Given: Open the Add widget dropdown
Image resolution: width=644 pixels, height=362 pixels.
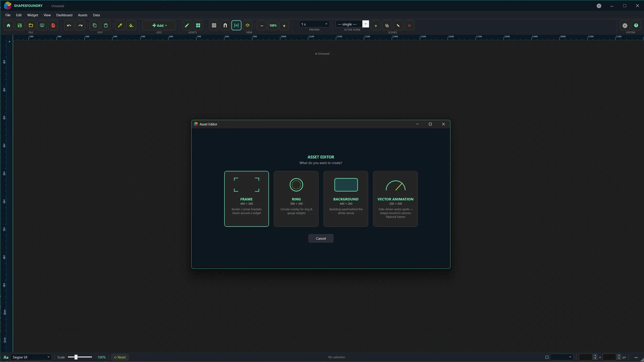Looking at the screenshot, I should [x=159, y=25].
